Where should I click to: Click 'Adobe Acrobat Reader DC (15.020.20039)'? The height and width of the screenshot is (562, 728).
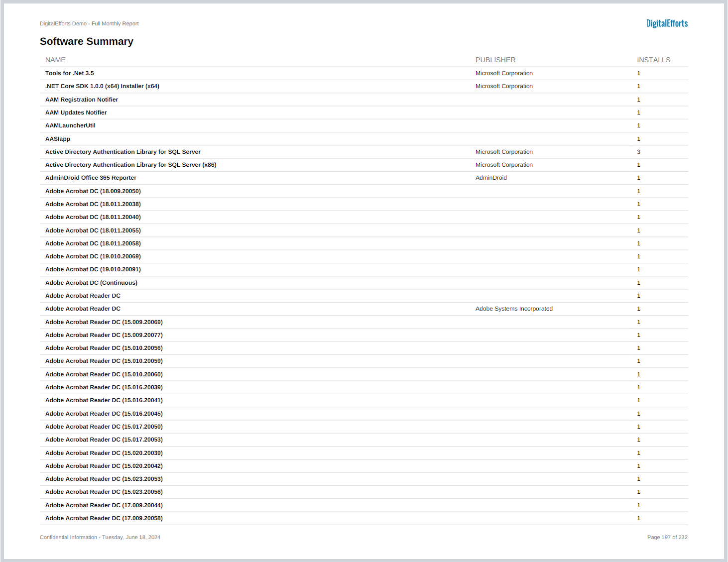104,453
